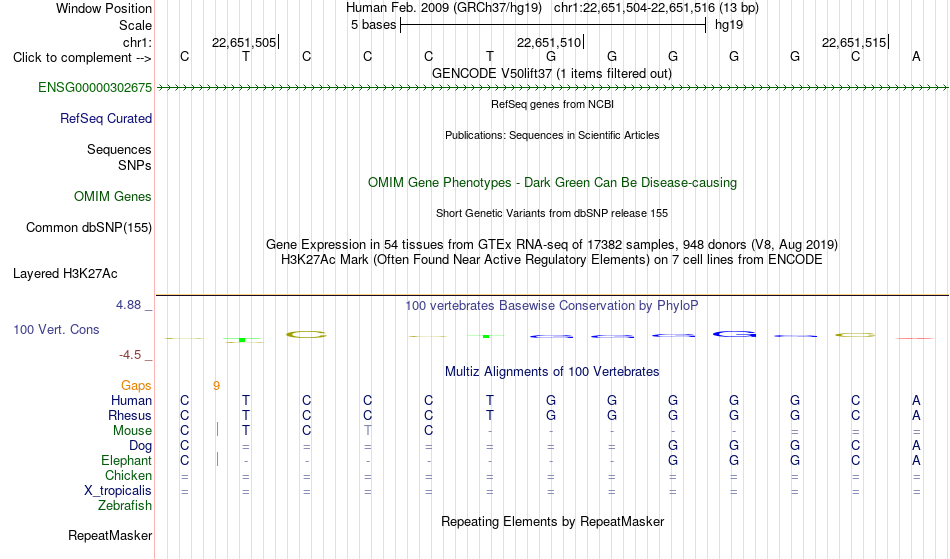The width and height of the screenshot is (950, 559).
Task: Click the 22,651,515 ruler position
Action: [x=854, y=42]
